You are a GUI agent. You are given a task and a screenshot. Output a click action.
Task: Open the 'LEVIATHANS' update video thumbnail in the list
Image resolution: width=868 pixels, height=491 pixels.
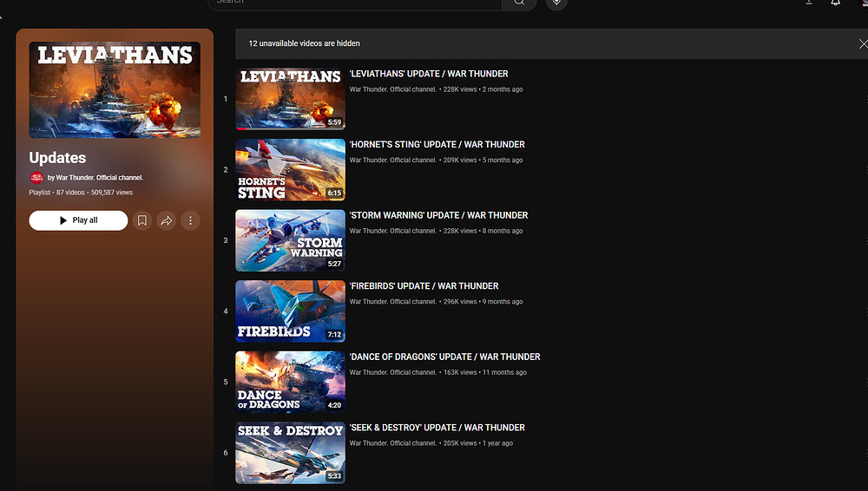click(290, 99)
